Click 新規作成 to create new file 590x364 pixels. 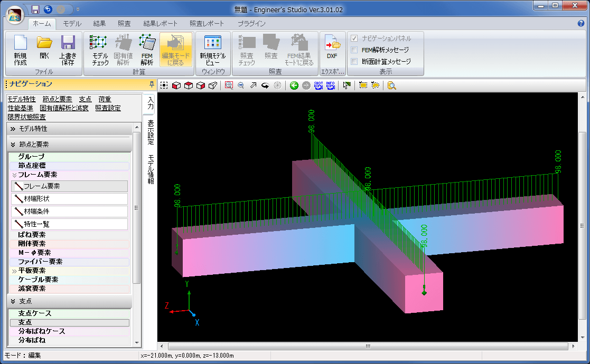pyautogui.click(x=20, y=50)
